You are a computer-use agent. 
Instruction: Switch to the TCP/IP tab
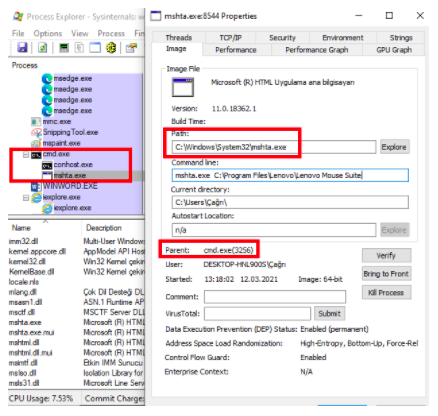[231, 38]
